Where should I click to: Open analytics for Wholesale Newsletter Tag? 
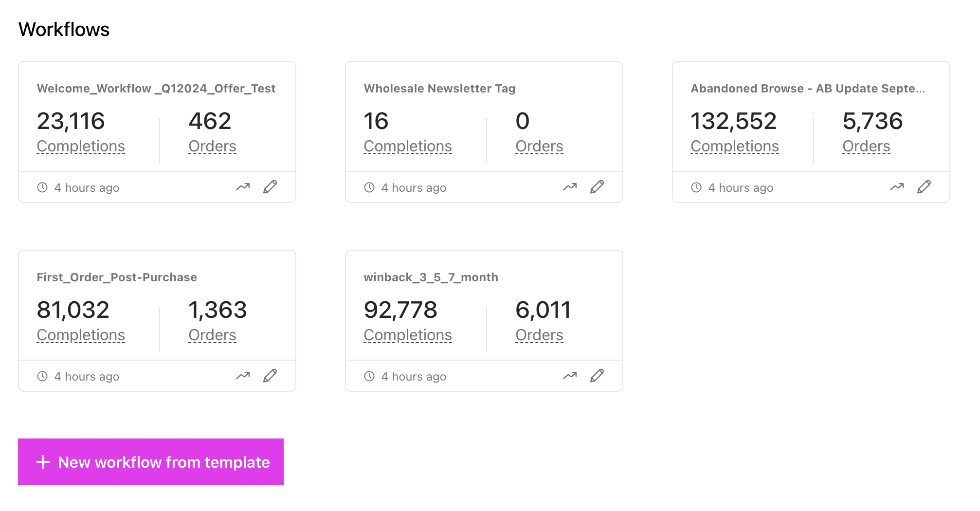coord(569,186)
